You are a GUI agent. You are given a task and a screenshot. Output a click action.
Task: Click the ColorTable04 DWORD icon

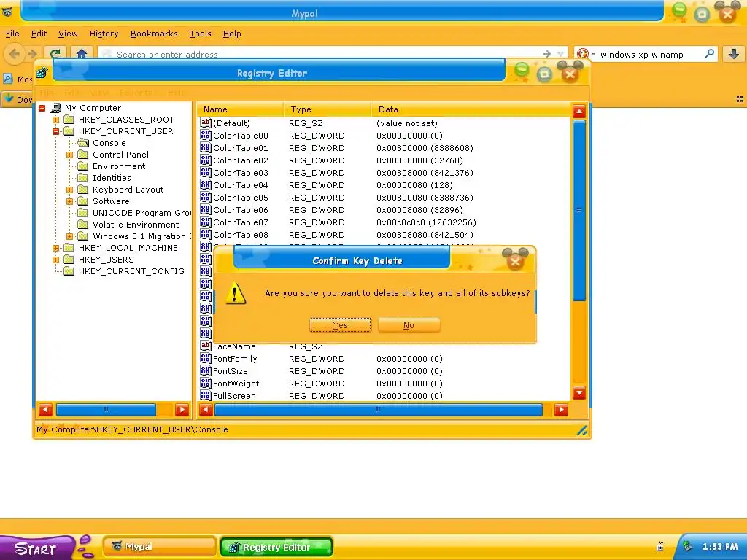(205, 184)
